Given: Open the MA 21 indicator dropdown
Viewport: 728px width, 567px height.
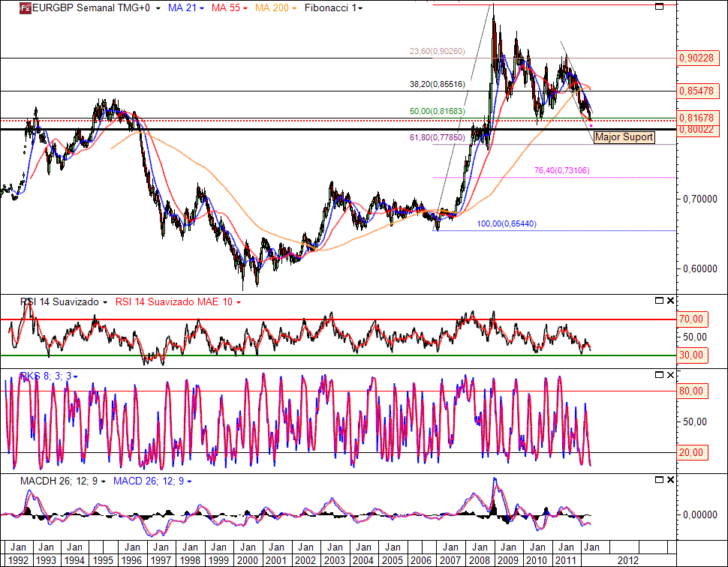Looking at the screenshot, I should coord(201,8).
